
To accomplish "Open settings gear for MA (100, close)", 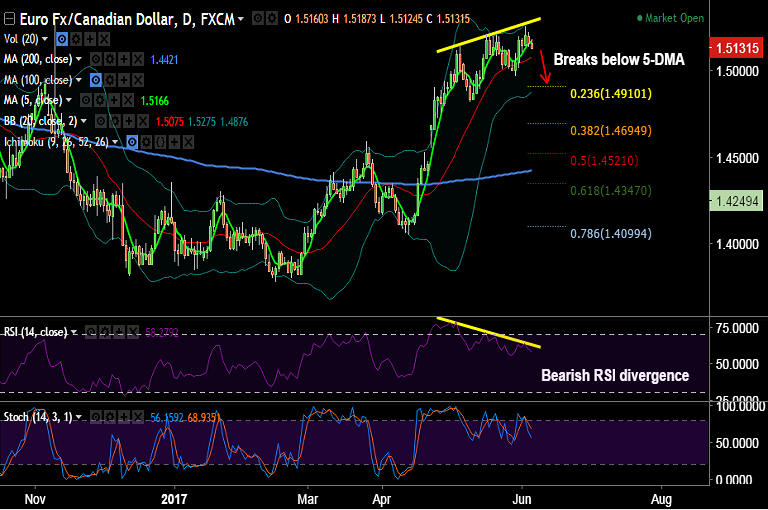I will (110, 80).
